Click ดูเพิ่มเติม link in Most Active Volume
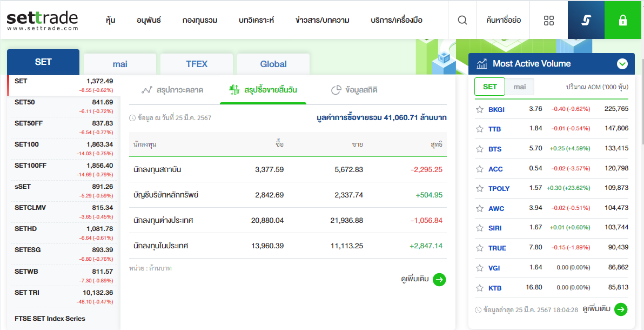This screenshot has width=644, height=330. (x=596, y=309)
